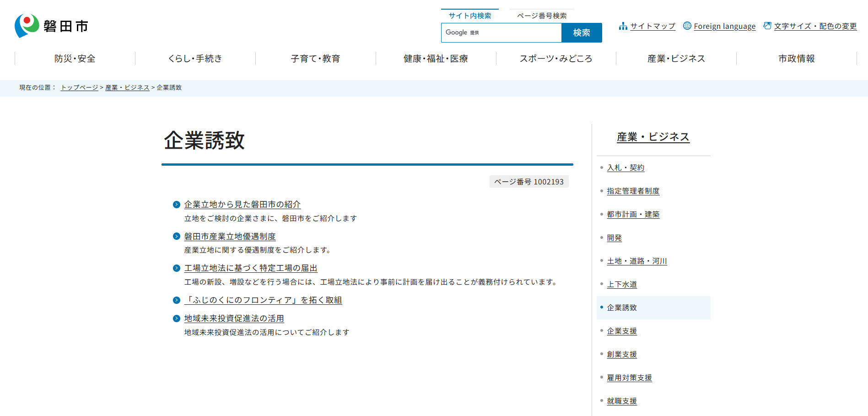
Task: Open 工場立地法に基づく特定工場の届出 link
Action: pos(251,268)
